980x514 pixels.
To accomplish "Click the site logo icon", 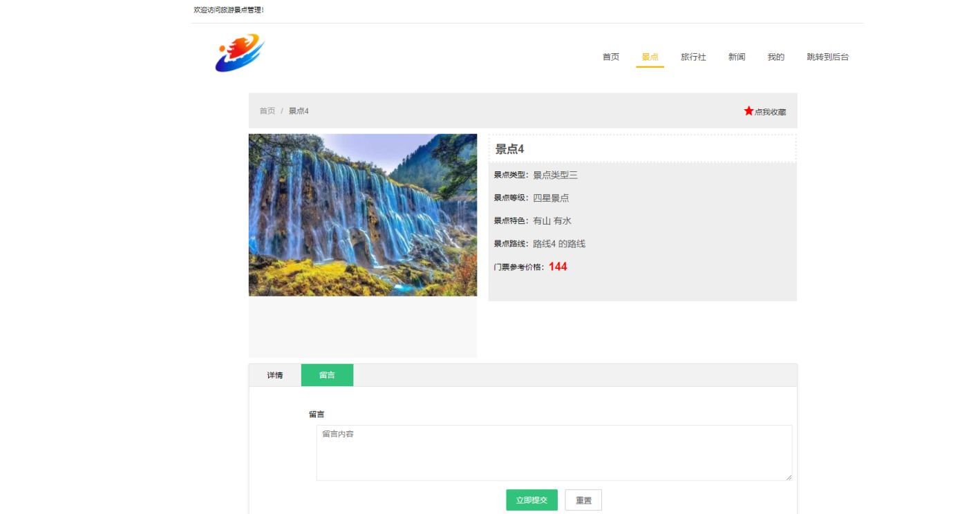I will pos(240,53).
